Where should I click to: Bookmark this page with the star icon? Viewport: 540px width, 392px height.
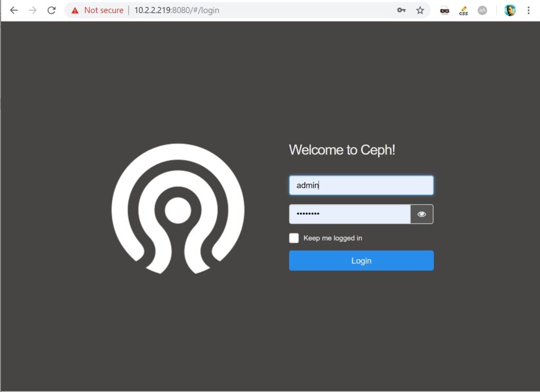(x=420, y=10)
